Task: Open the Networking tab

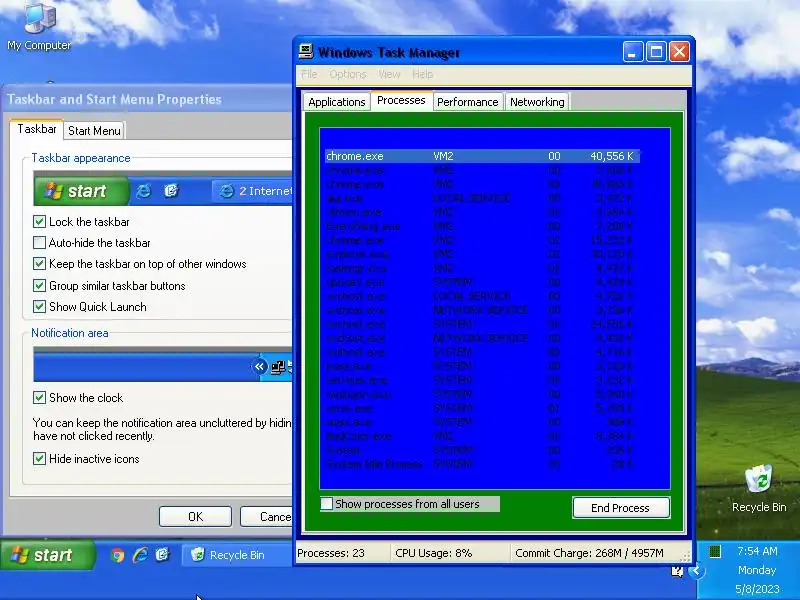Action: [537, 102]
